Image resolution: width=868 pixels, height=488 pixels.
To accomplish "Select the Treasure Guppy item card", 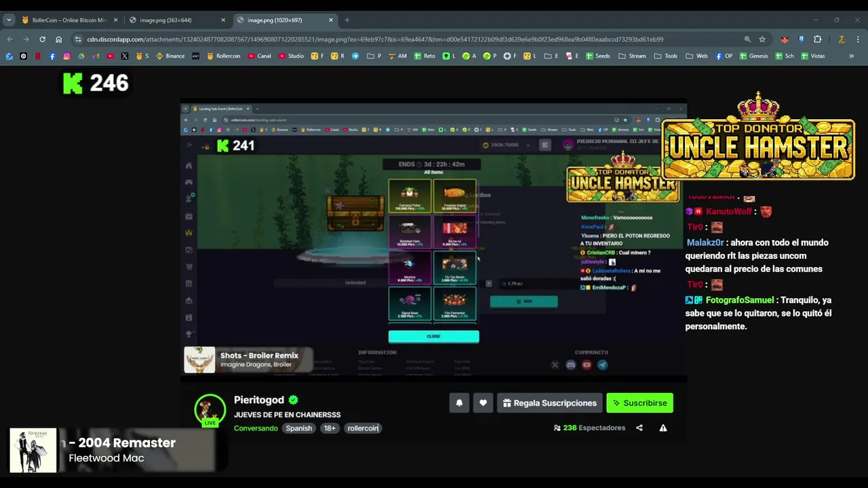I will tap(454, 195).
